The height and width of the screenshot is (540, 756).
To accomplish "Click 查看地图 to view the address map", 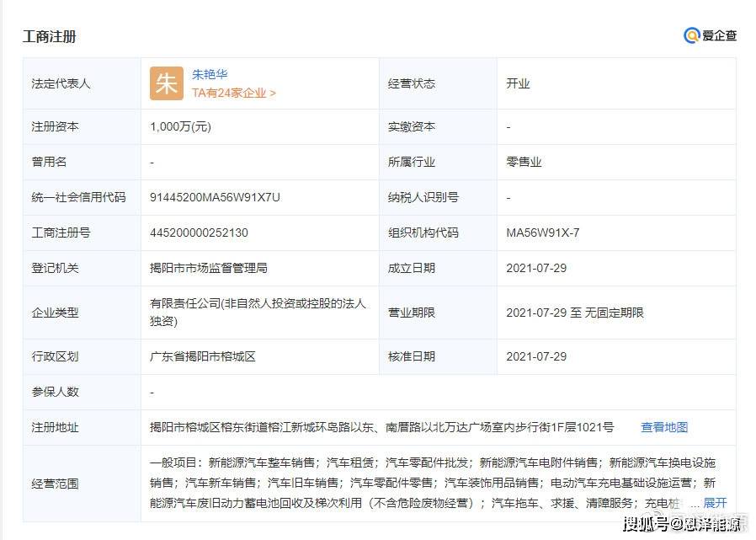I will [x=664, y=427].
